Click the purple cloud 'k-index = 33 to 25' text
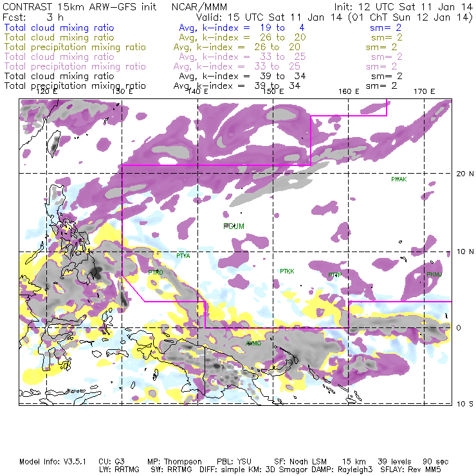476x476 pixels. click(x=254, y=57)
